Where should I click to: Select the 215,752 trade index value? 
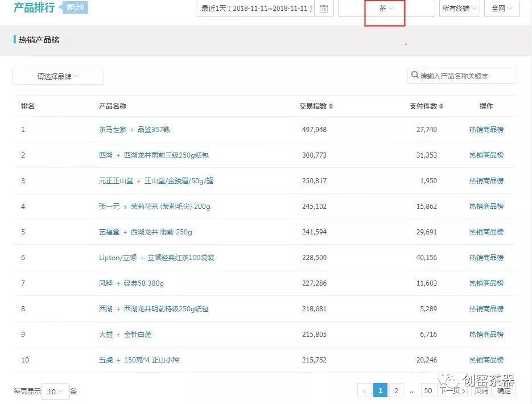314,360
